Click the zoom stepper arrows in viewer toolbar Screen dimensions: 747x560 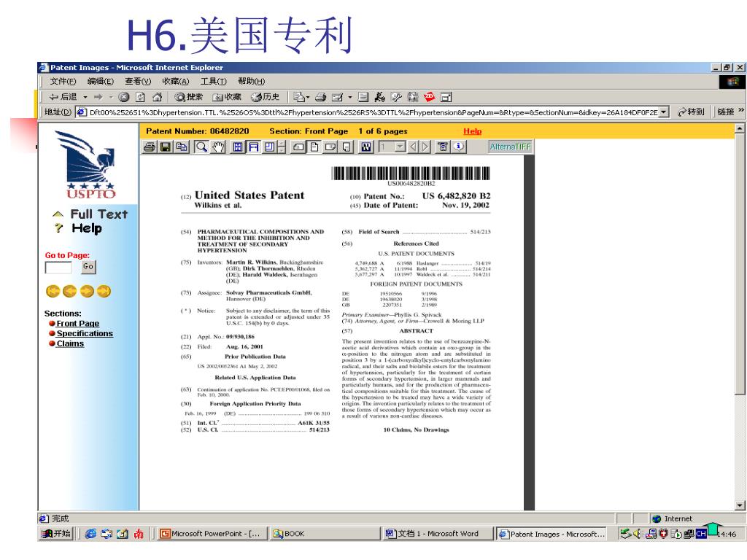(282, 147)
